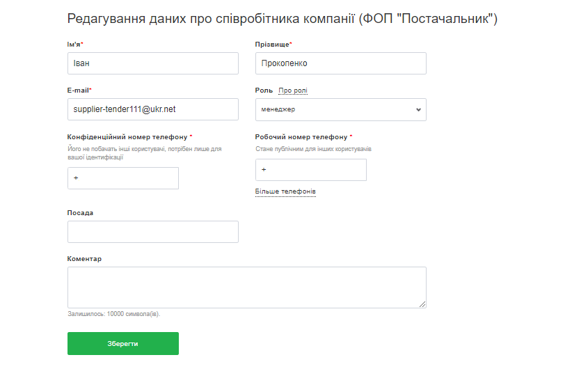
Task: Focus the Коментар text area
Action: click(x=246, y=287)
